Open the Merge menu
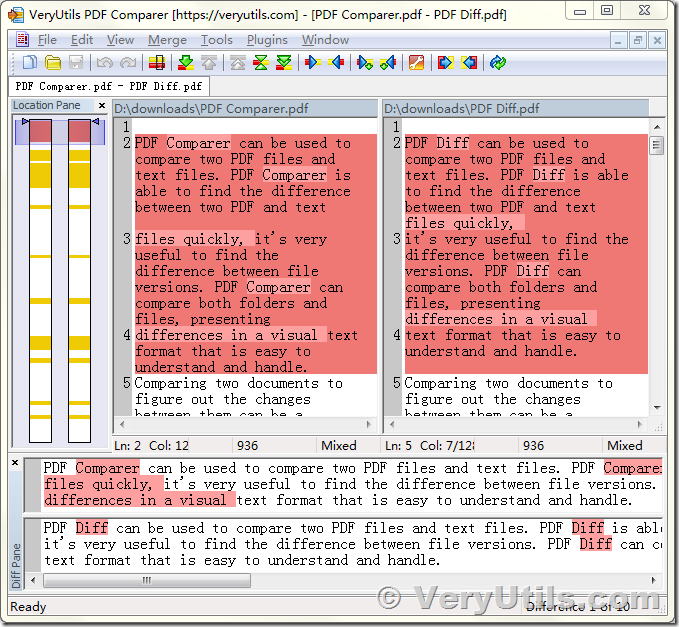679x627 pixels. pos(167,40)
